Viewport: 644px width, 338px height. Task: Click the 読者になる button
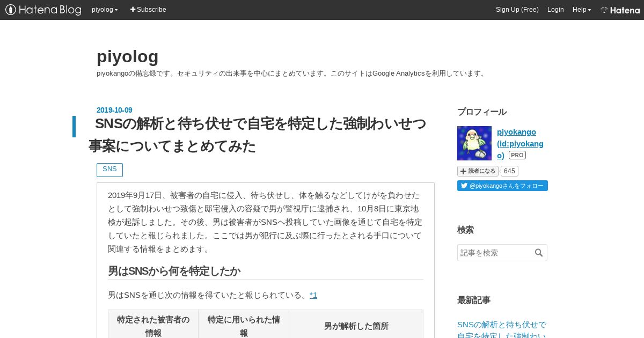[x=478, y=171]
